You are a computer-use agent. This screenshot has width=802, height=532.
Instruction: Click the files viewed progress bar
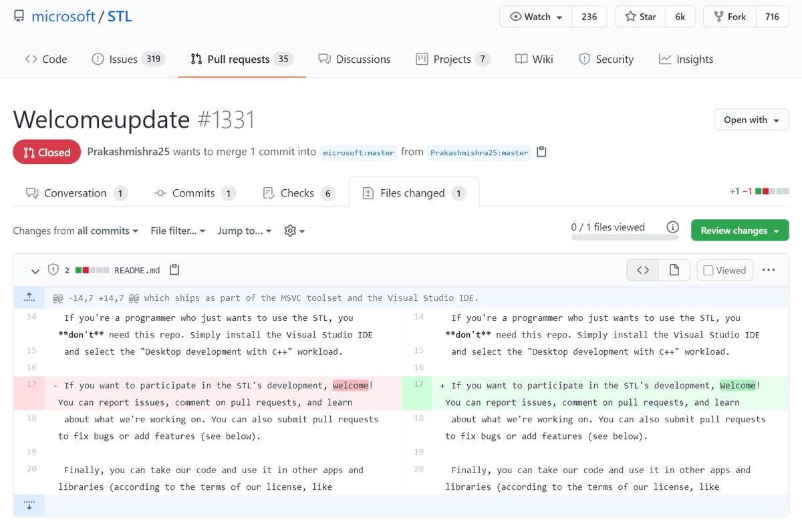click(625, 237)
